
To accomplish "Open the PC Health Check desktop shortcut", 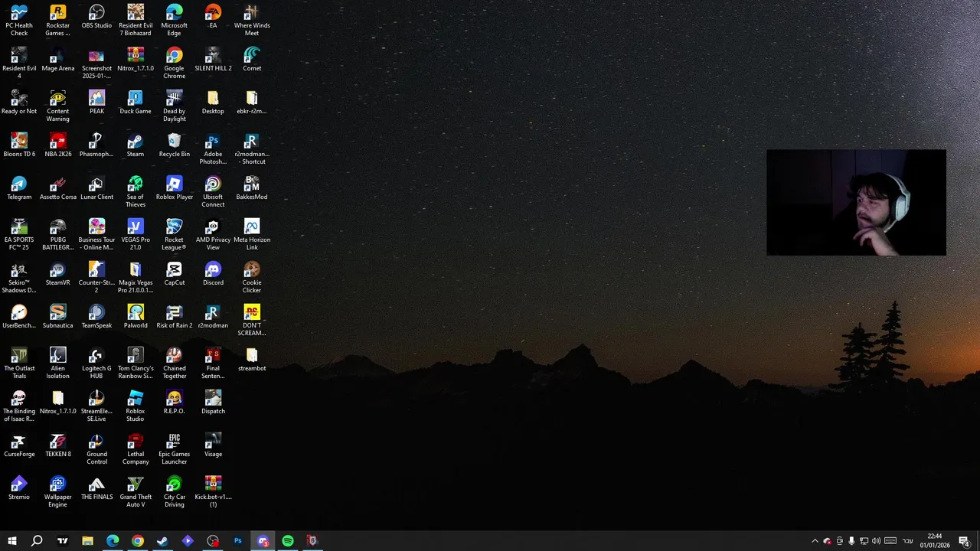I will (19, 20).
